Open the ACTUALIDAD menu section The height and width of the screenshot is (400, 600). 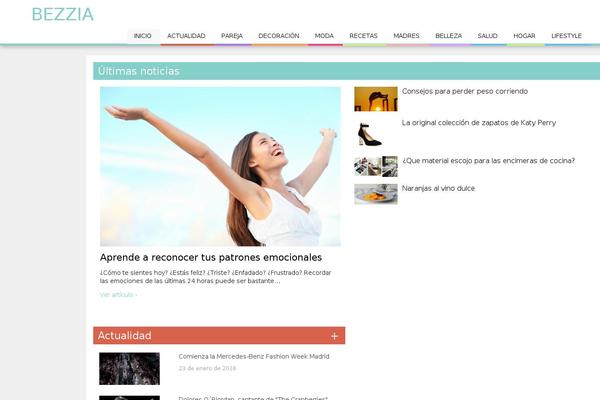click(186, 36)
